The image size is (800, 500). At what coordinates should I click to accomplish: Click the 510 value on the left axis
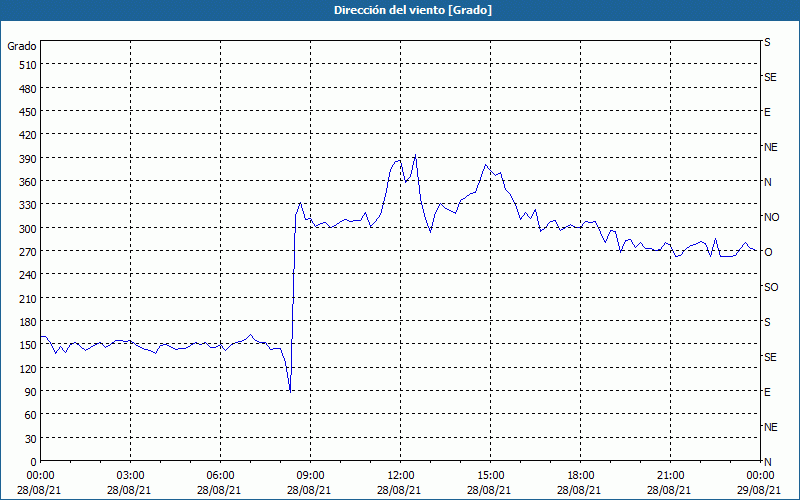pos(28,65)
